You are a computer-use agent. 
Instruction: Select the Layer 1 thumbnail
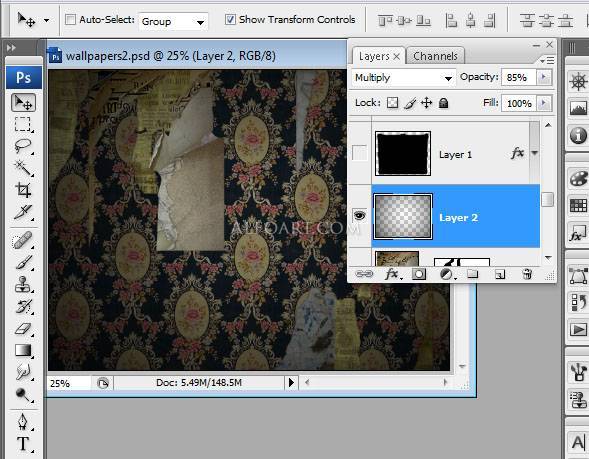tap(403, 153)
